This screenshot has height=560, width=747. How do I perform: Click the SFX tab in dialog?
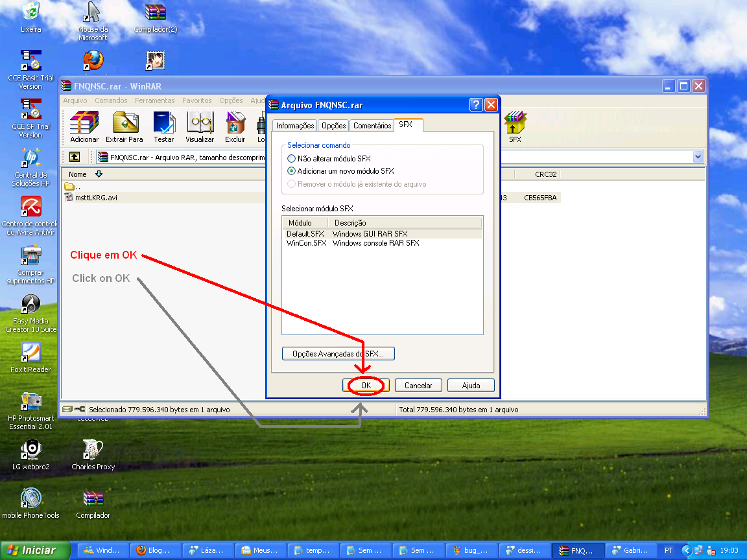(408, 124)
